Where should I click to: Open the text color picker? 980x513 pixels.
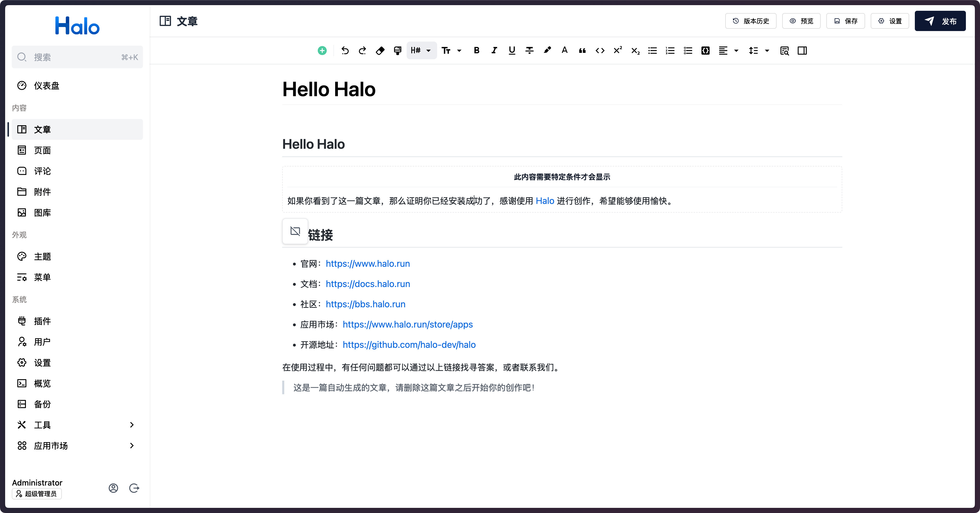point(565,51)
